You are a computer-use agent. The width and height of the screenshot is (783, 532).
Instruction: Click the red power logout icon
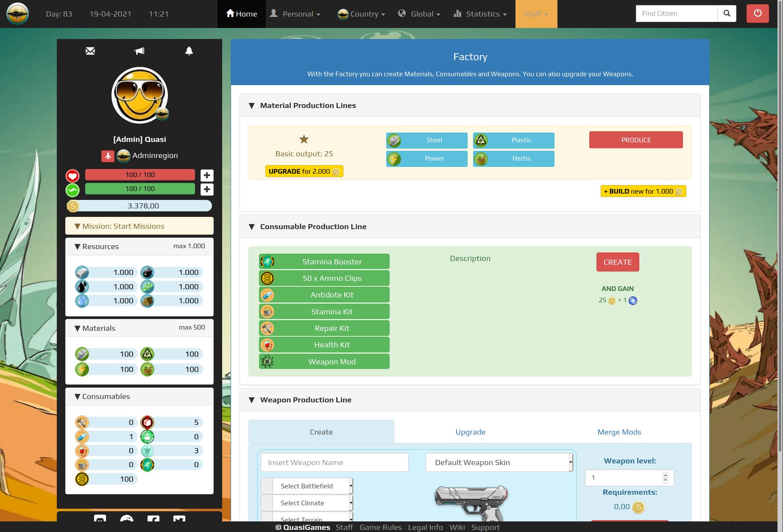[x=757, y=14]
